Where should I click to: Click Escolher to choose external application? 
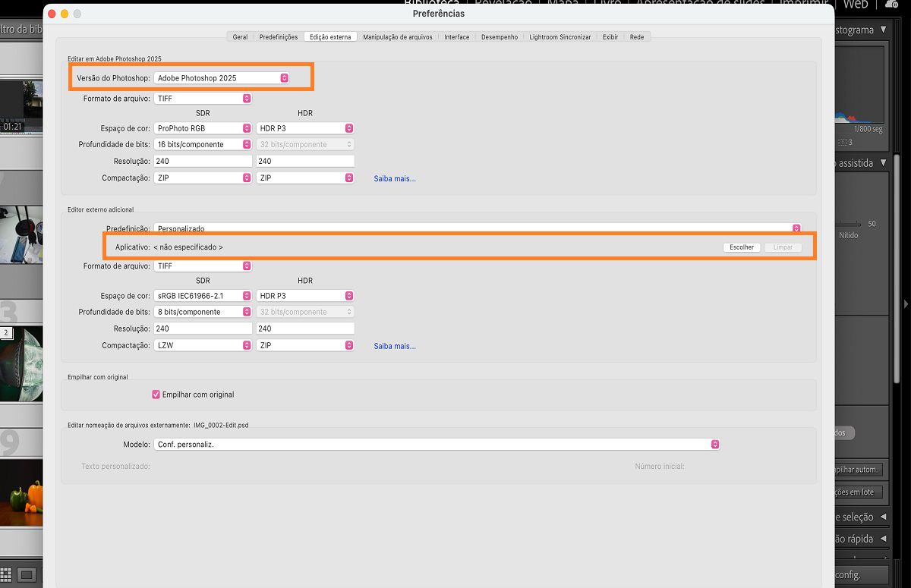(742, 247)
